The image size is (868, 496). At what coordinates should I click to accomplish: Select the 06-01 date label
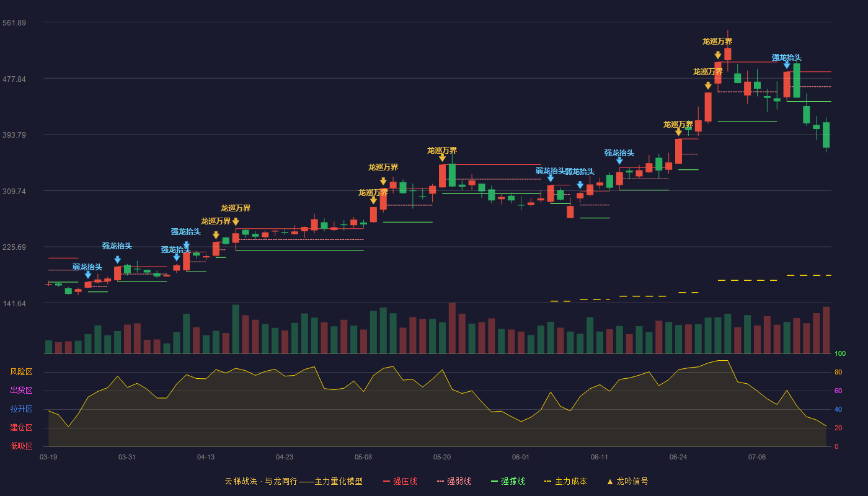tap(521, 457)
